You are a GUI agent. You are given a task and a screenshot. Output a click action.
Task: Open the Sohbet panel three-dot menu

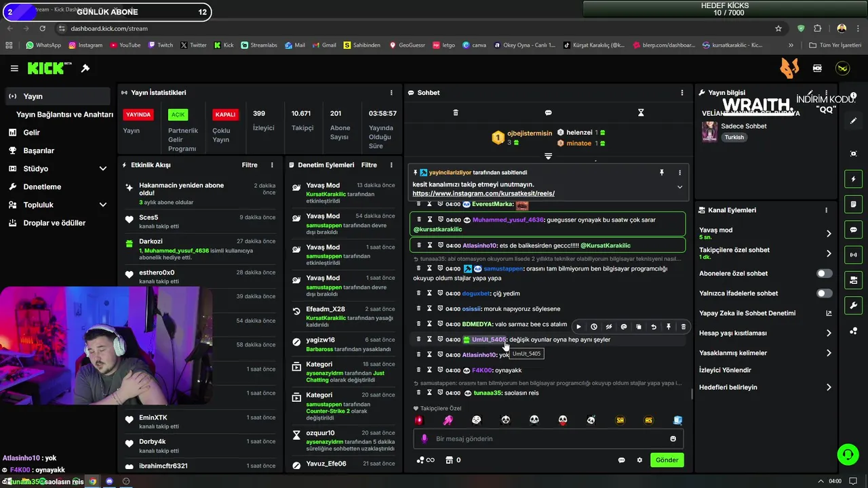point(682,92)
